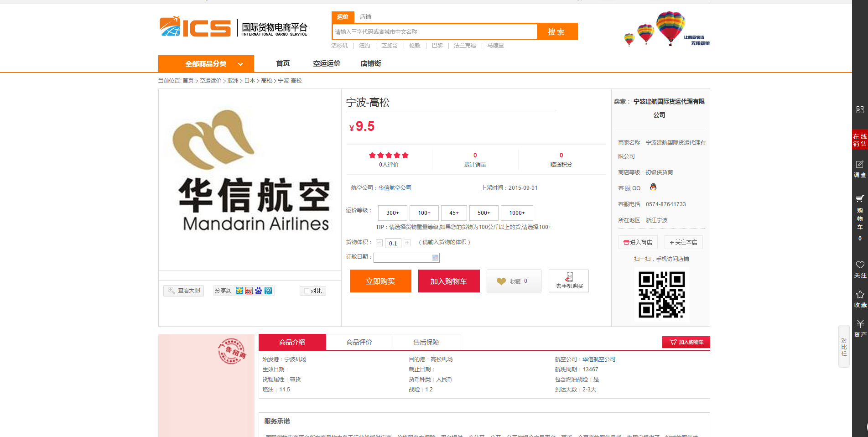Decrease cargo volume with minus button
The height and width of the screenshot is (437, 868).
[379, 243]
